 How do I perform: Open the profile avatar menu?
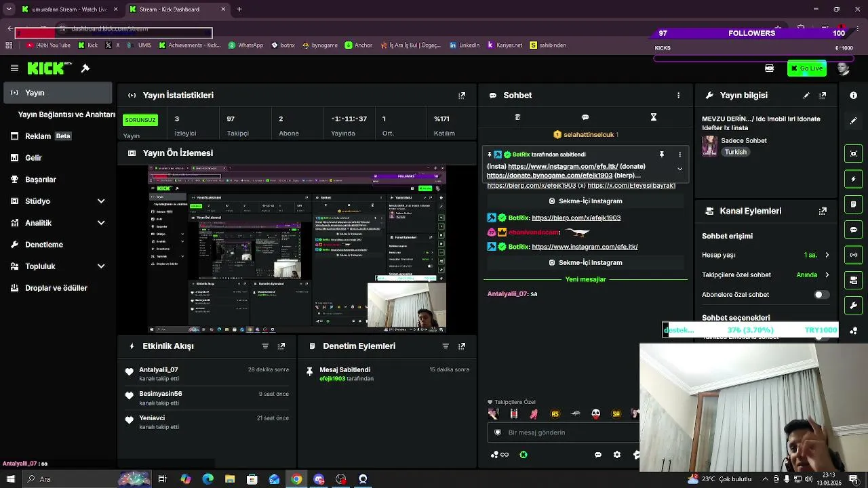[843, 68]
